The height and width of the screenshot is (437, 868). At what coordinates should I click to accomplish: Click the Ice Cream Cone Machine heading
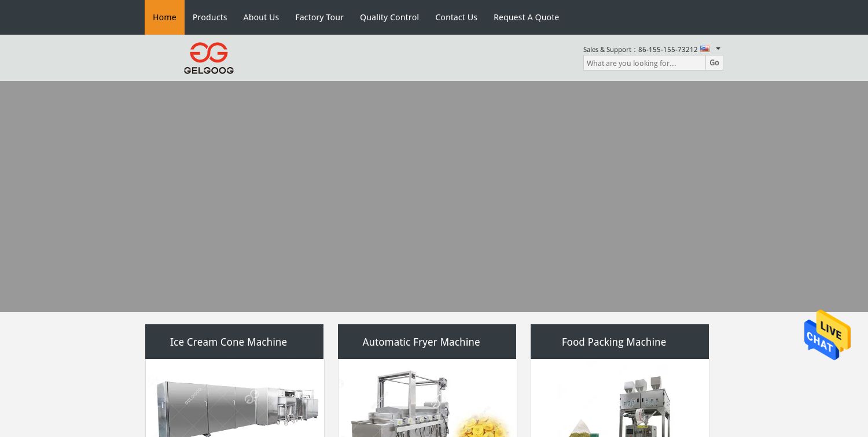point(229,342)
